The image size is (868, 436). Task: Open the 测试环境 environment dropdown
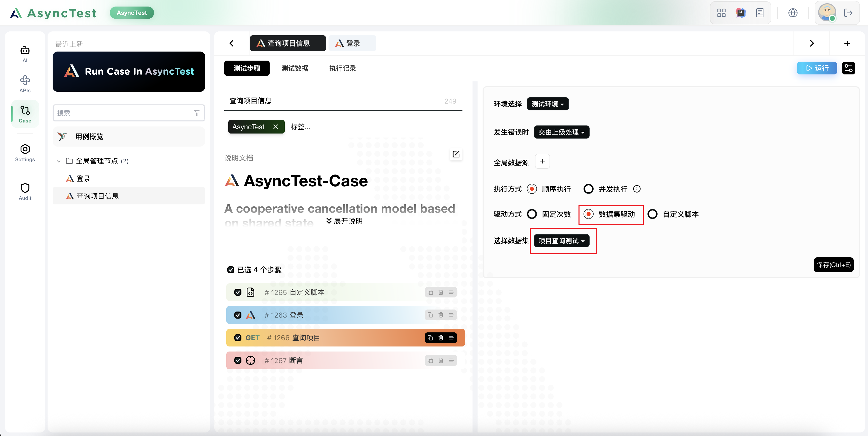pyautogui.click(x=548, y=104)
